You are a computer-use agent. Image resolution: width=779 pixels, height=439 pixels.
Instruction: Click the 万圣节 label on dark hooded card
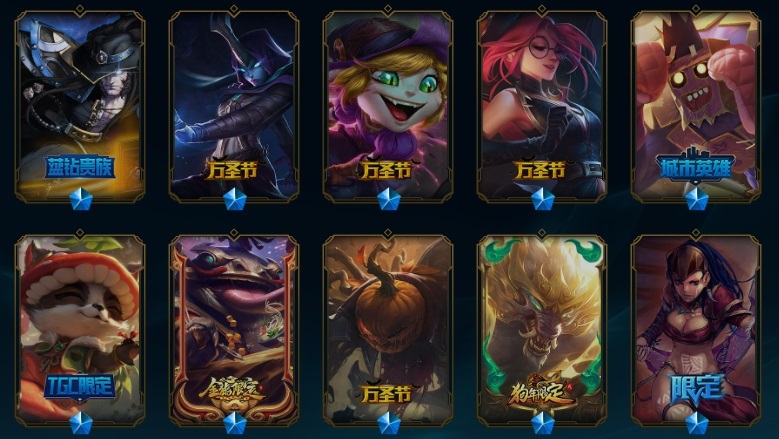tap(233, 170)
